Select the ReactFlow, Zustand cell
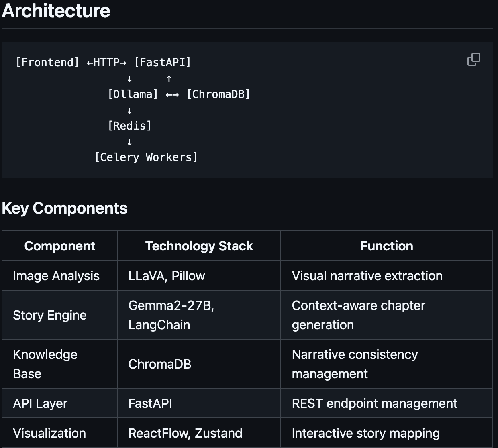The height and width of the screenshot is (448, 498). [x=199, y=433]
